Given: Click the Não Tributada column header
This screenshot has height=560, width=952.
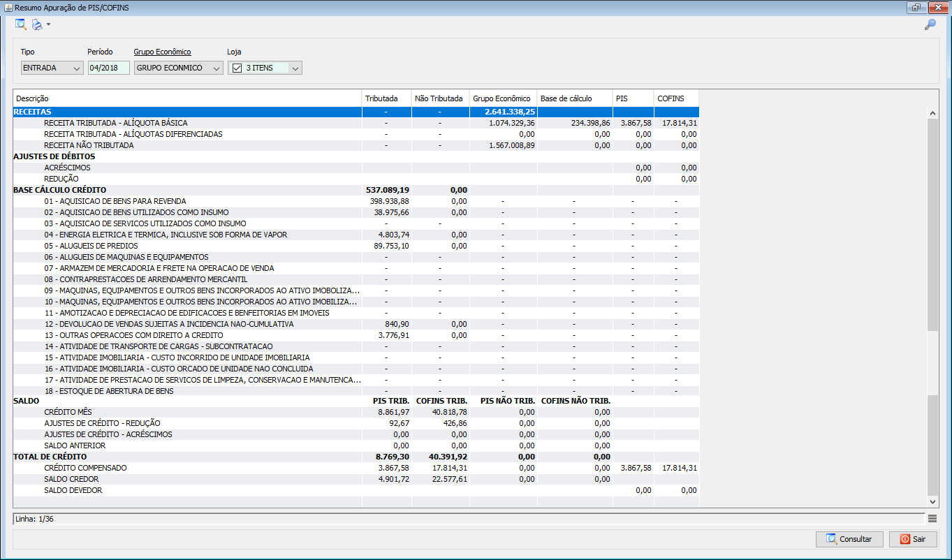Looking at the screenshot, I should point(440,98).
